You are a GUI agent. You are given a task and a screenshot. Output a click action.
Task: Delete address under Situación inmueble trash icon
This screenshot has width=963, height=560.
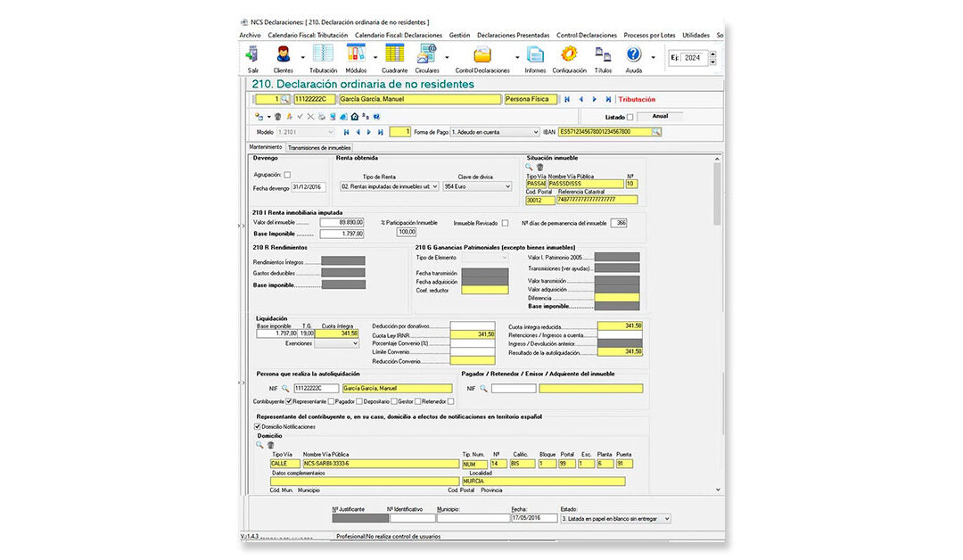[539, 167]
